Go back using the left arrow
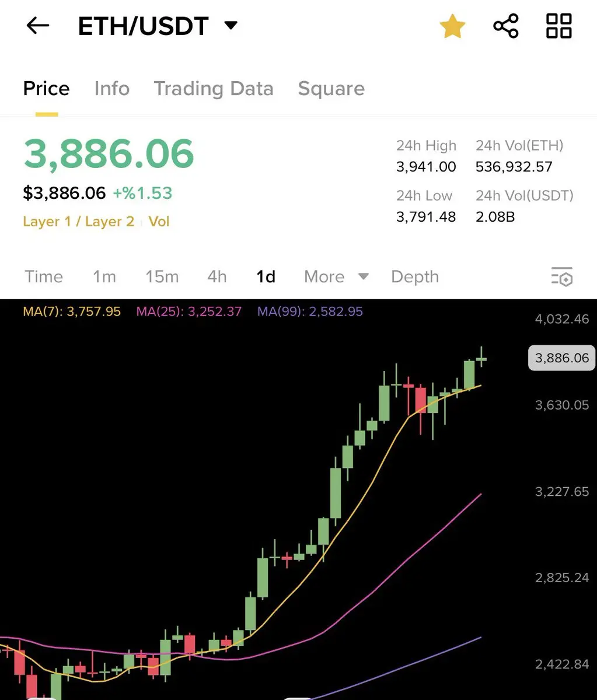Viewport: 597px width, 700px height. [x=38, y=26]
